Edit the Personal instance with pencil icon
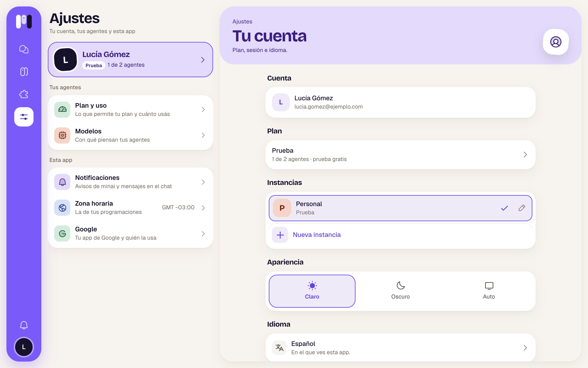Screen dimensions: 588x368 (522, 208)
